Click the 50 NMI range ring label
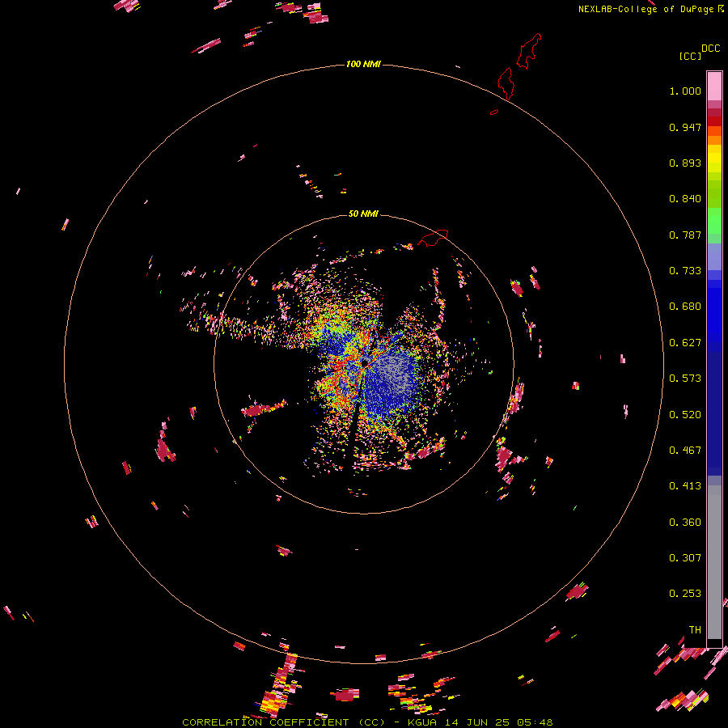 [x=363, y=214]
